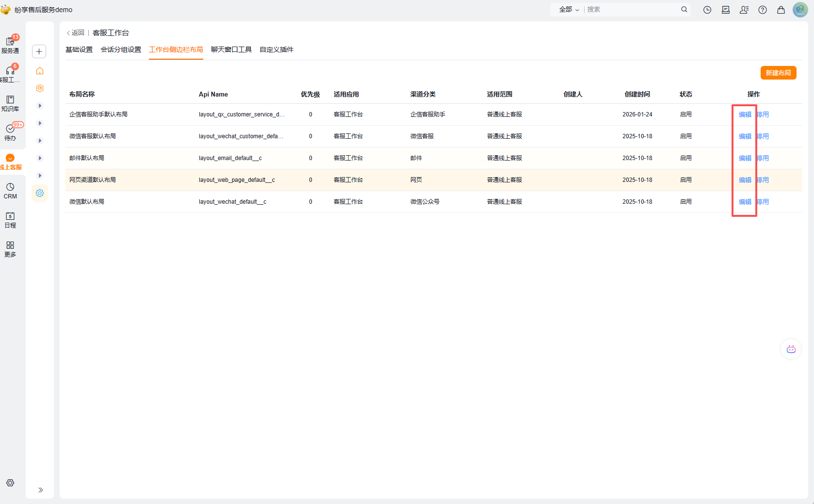This screenshot has height=504, width=814.
Task: Edit the 网页渠道默认布局 row
Action: tap(745, 180)
